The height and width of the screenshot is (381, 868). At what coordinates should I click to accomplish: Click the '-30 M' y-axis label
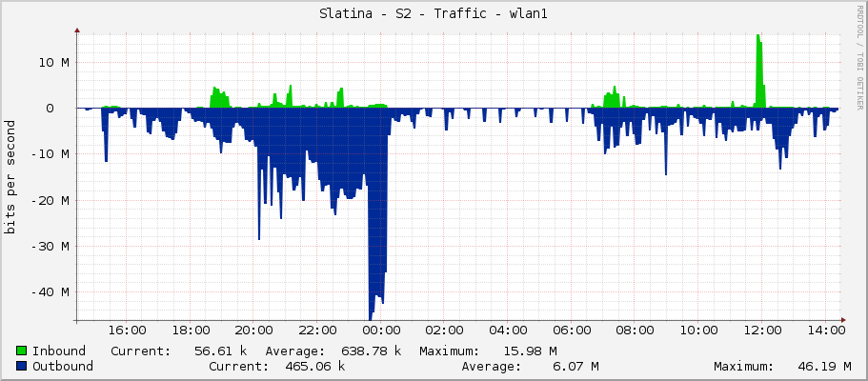click(x=50, y=247)
